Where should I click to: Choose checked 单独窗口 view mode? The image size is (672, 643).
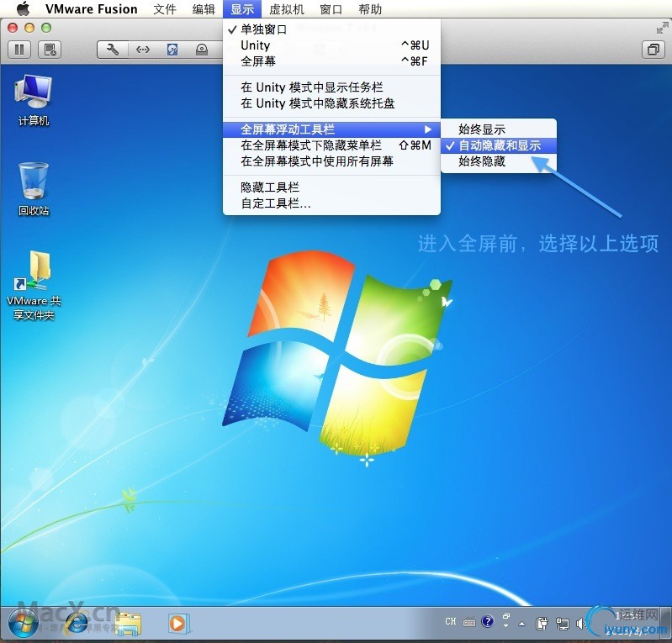pyautogui.click(x=331, y=29)
